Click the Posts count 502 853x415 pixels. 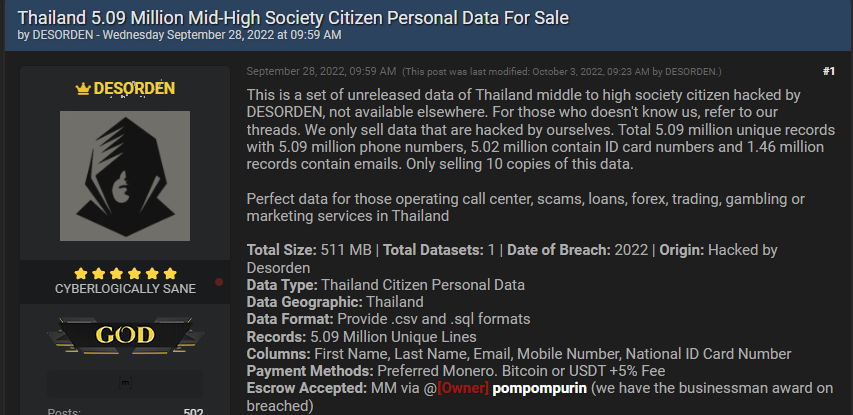(193, 412)
